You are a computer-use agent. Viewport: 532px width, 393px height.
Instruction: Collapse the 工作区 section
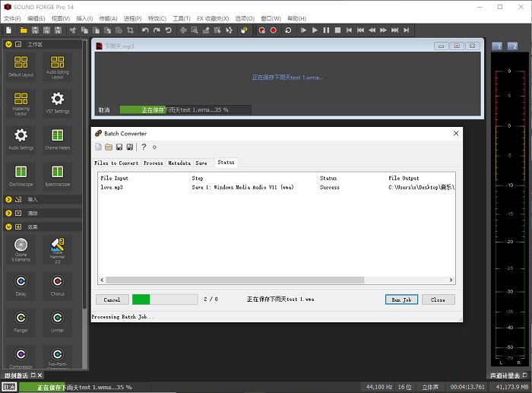click(x=9, y=44)
